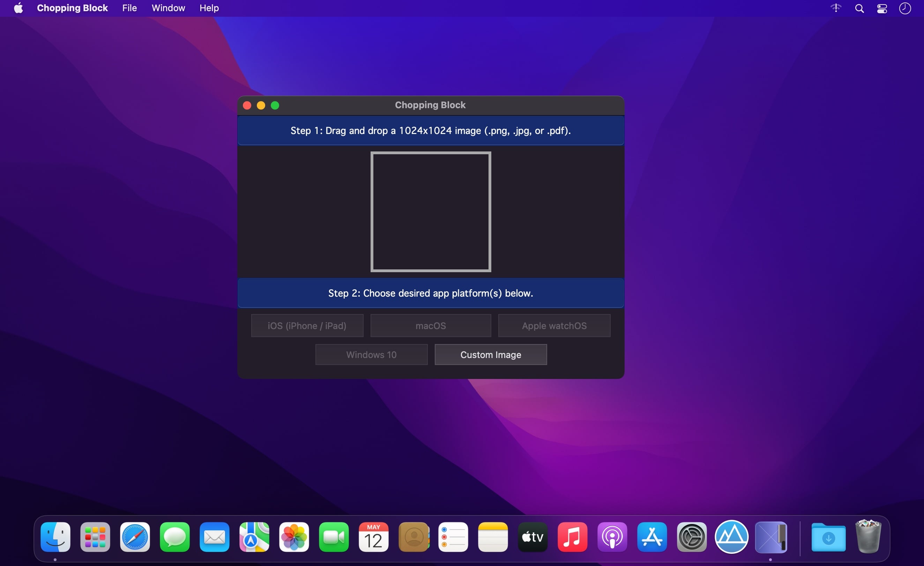Screen dimensions: 924x566
Task: Maximize the Chopping Block window
Action: [275, 105]
